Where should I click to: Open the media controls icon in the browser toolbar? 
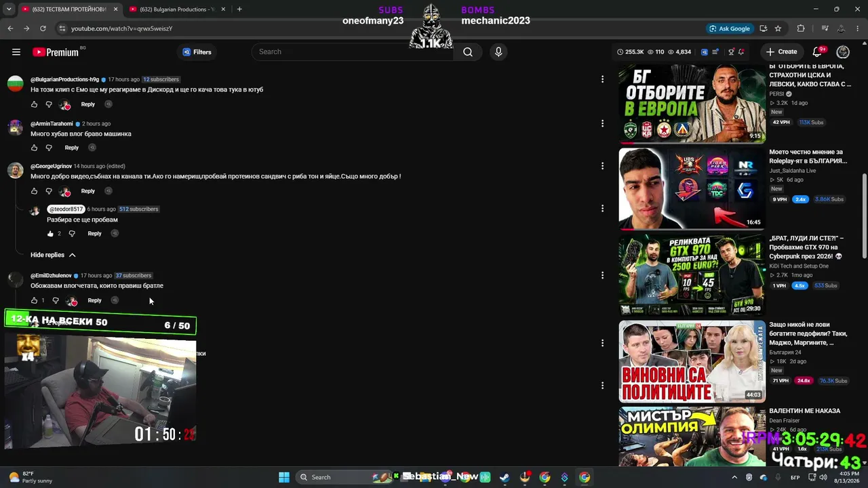(x=825, y=28)
